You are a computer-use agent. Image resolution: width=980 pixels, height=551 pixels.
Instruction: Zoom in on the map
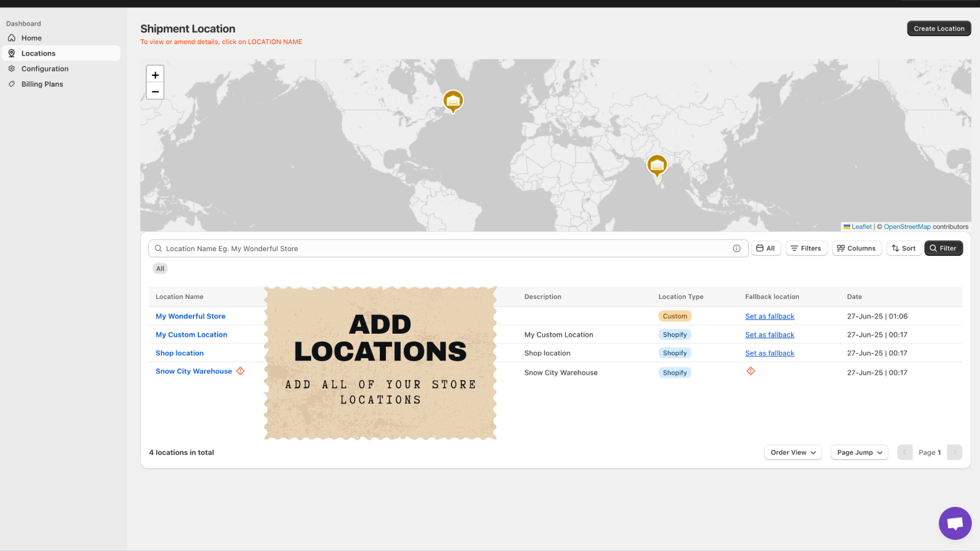pyautogui.click(x=156, y=75)
